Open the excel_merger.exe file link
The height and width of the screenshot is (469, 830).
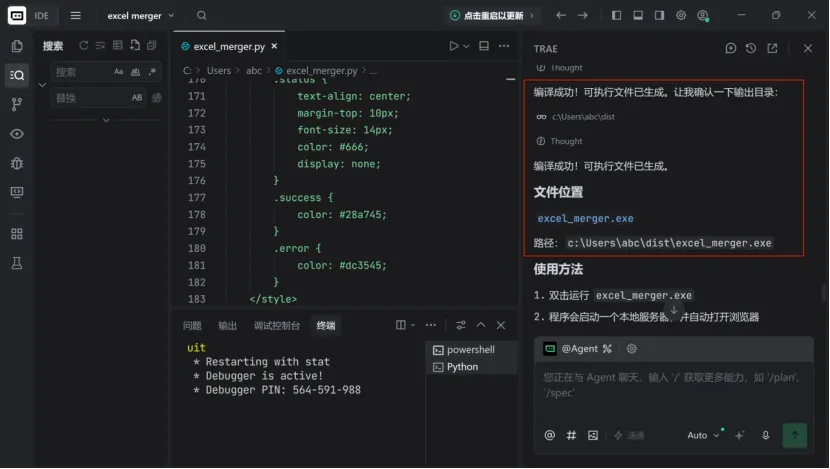click(x=585, y=218)
